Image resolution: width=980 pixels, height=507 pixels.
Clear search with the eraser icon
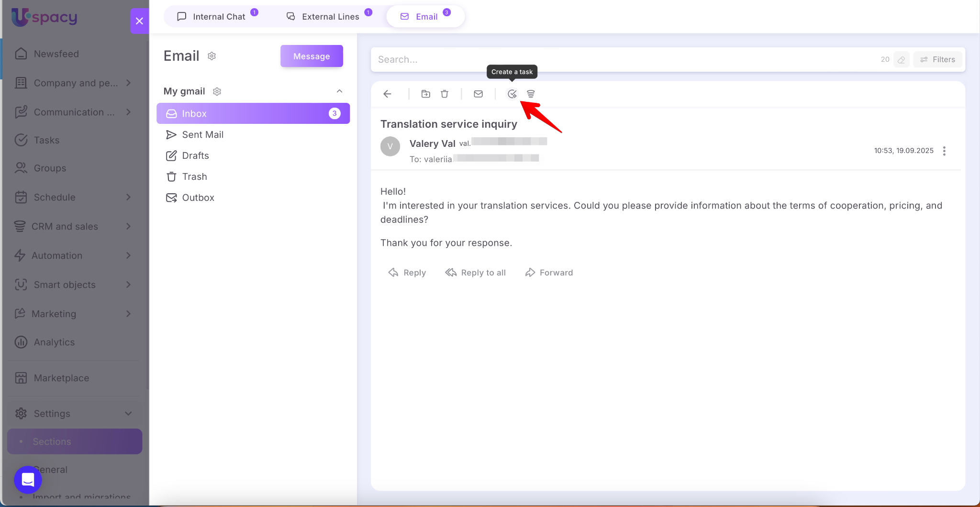point(901,60)
